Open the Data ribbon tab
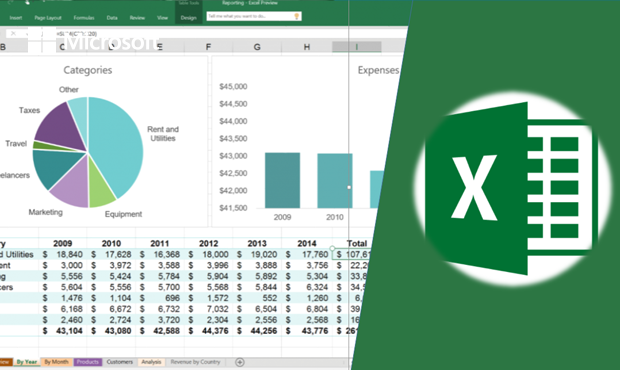This screenshot has width=620, height=370. tap(112, 18)
